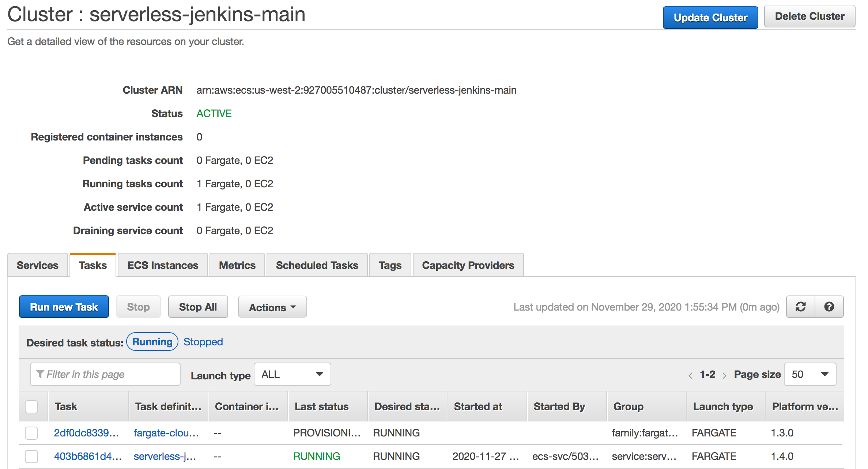The width and height of the screenshot is (868, 469).
Task: Filter tasks by Stopped status
Action: 203,342
